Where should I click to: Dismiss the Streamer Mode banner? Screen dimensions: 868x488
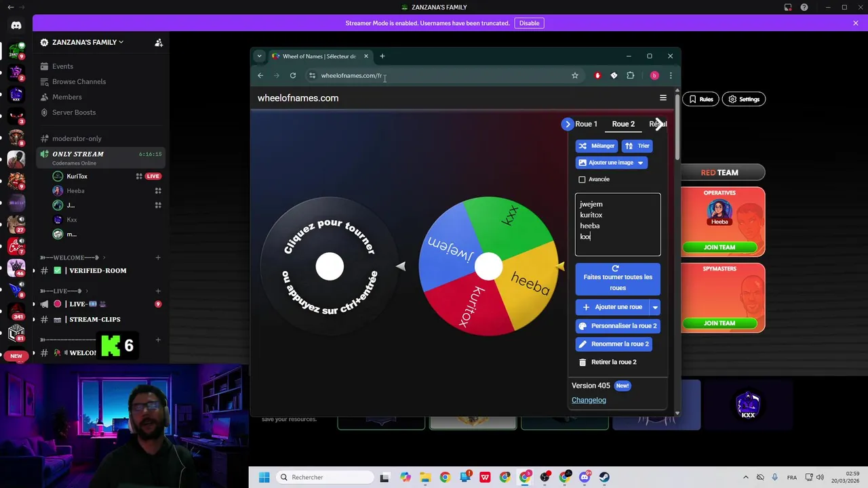pyautogui.click(x=856, y=23)
